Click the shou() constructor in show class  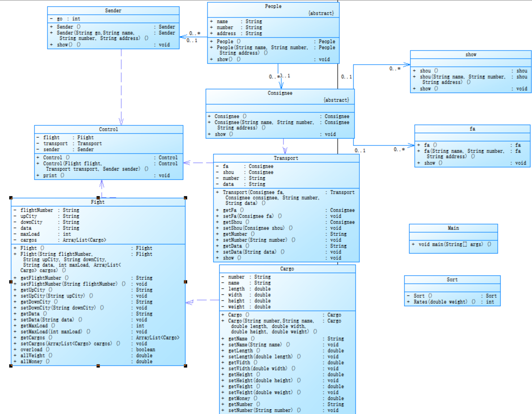pyautogui.click(x=471, y=71)
